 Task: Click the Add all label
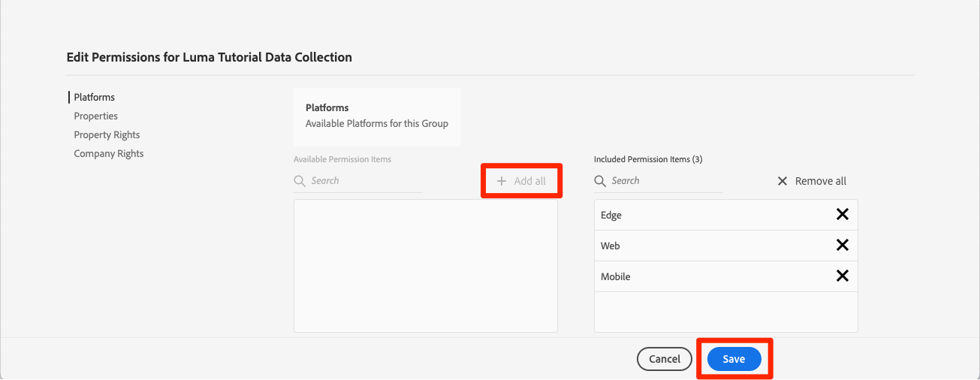tap(530, 181)
